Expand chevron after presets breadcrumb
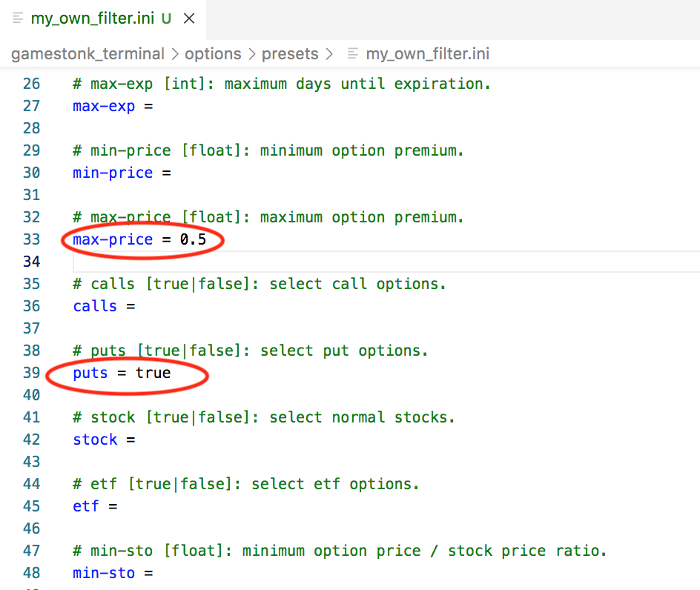This screenshot has width=700, height=590. click(x=329, y=54)
